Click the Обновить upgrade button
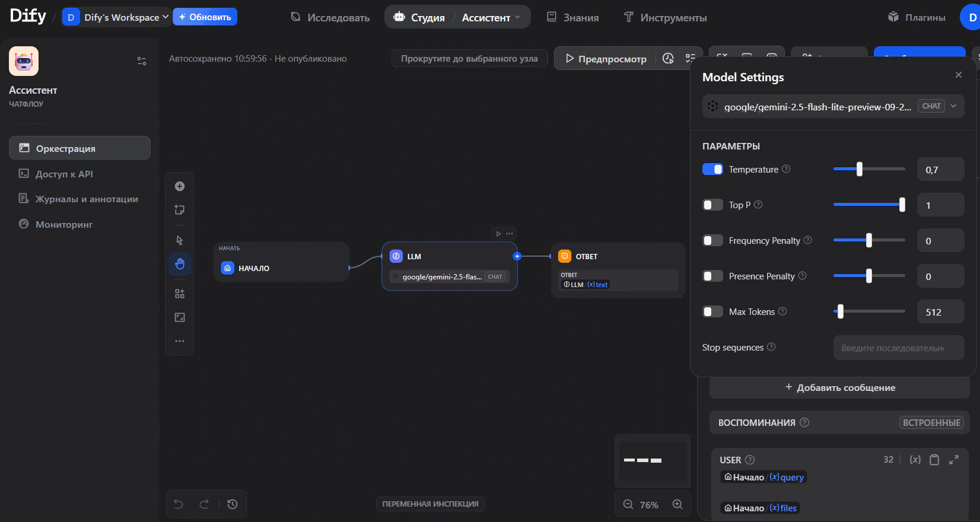 [205, 17]
